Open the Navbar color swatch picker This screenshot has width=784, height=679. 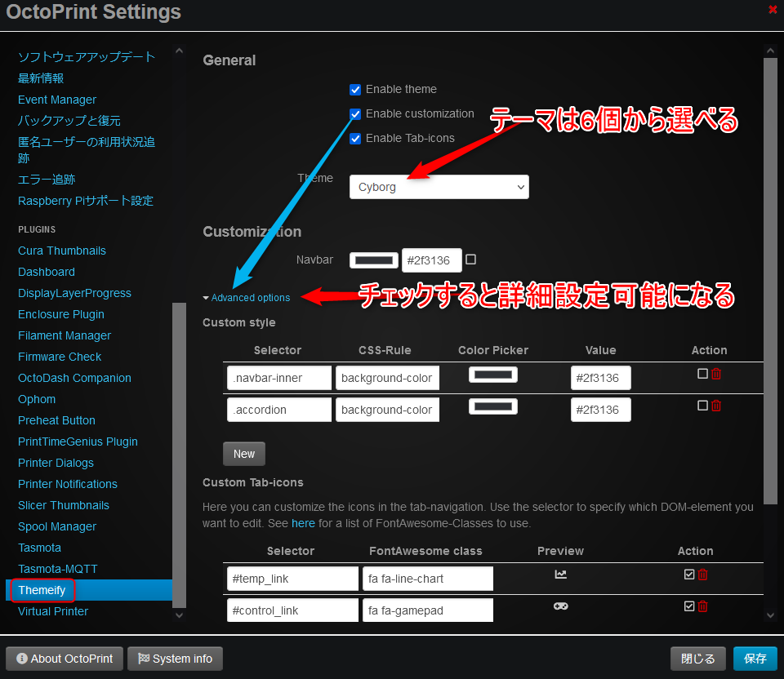pos(374,260)
